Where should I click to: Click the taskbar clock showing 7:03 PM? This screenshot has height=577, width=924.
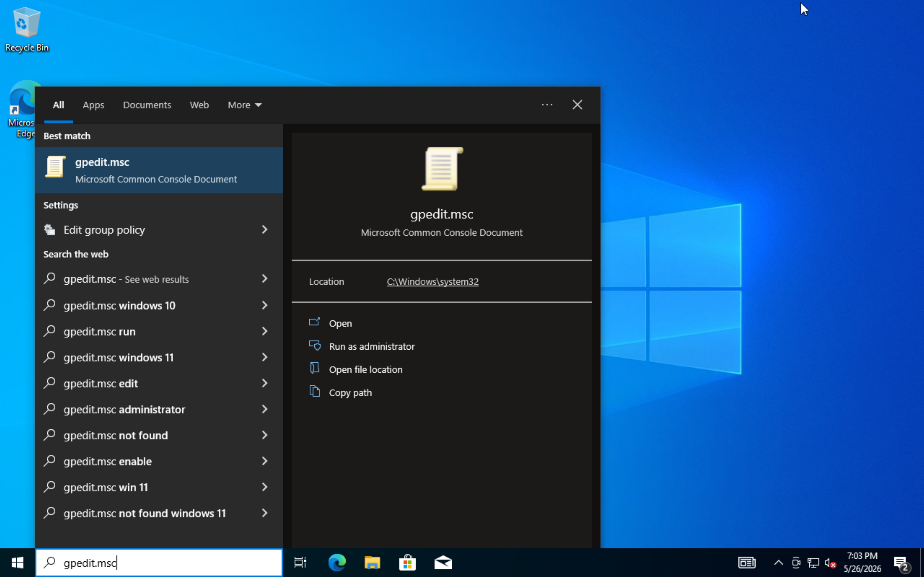tap(862, 563)
